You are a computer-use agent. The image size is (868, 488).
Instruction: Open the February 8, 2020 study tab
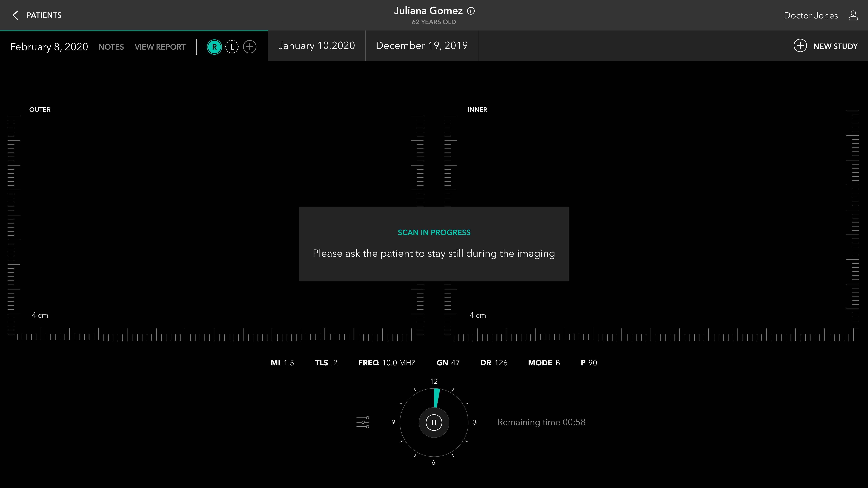(x=49, y=47)
